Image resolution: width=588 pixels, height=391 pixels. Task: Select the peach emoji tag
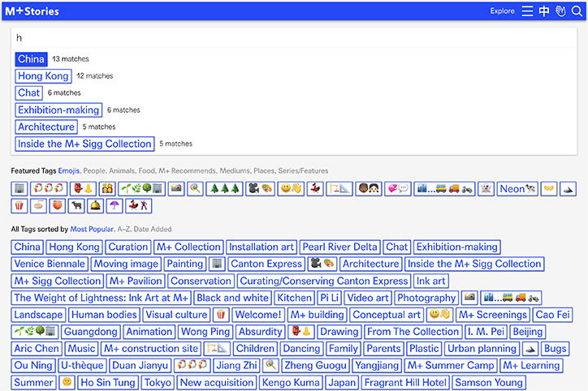(x=58, y=205)
